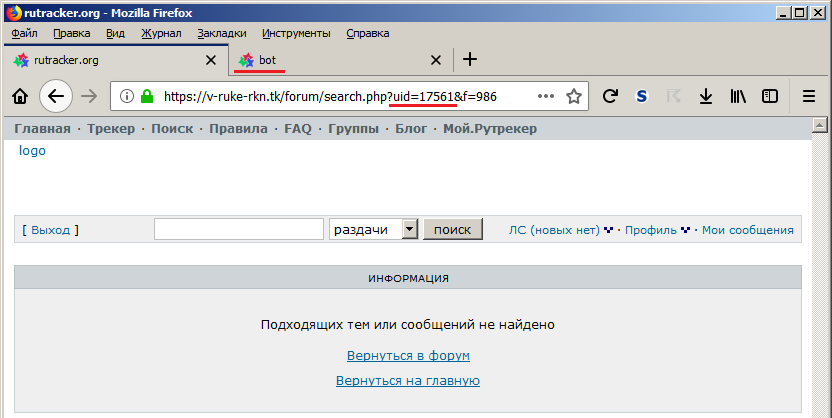Click the Выход logout link
This screenshot has width=832, height=418.
click(50, 230)
